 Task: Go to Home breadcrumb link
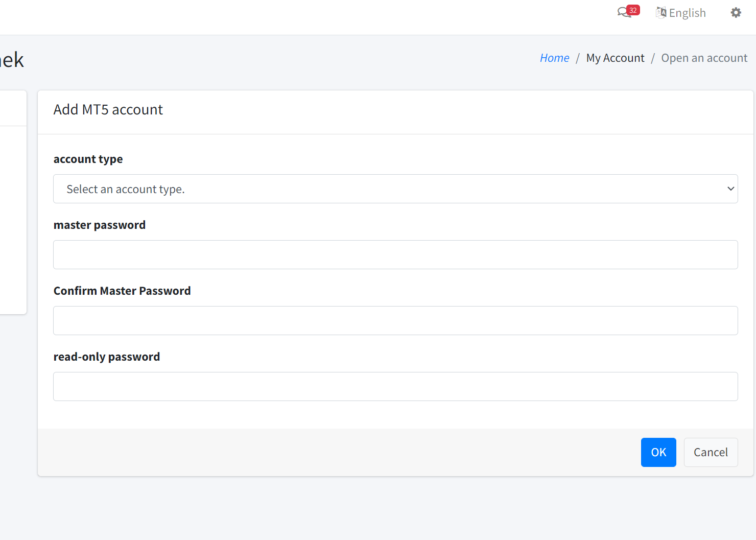554,58
